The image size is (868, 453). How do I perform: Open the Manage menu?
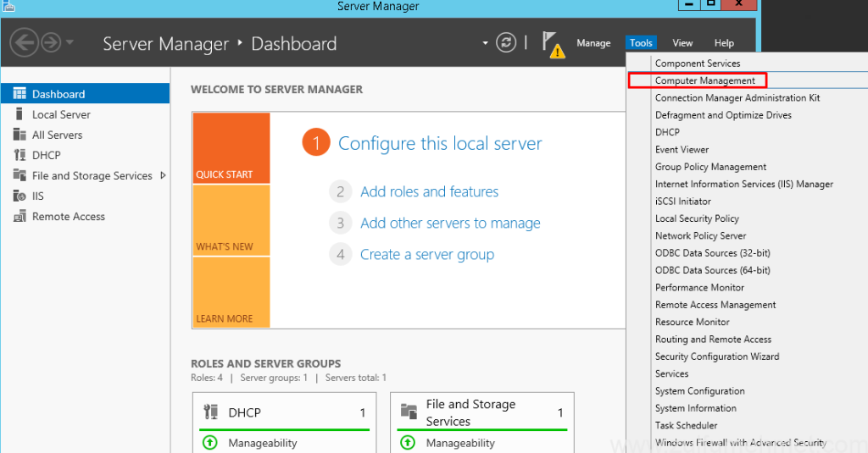593,43
